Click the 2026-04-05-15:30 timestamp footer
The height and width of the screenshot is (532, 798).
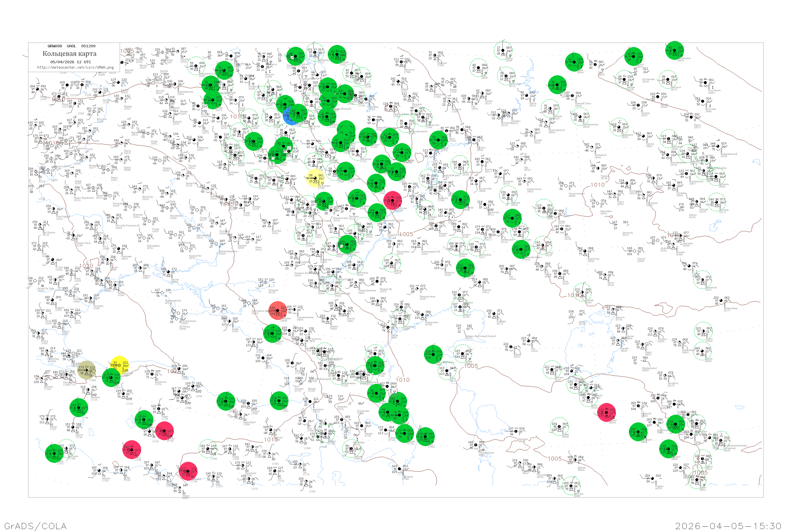[x=728, y=526]
